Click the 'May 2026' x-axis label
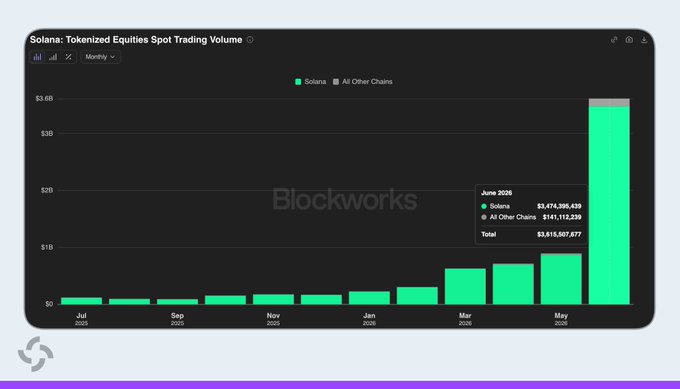This screenshot has width=680, height=389. pyautogui.click(x=561, y=319)
